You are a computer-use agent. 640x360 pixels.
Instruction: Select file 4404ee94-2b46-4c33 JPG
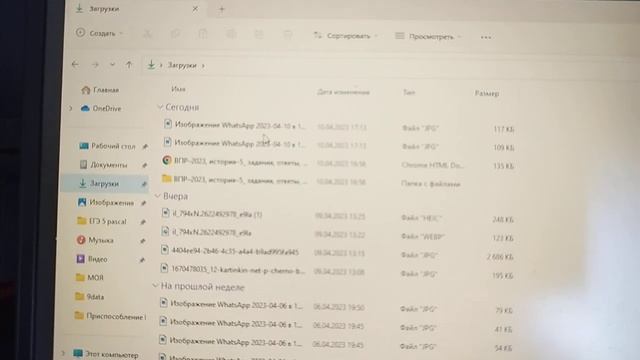[x=337, y=252]
